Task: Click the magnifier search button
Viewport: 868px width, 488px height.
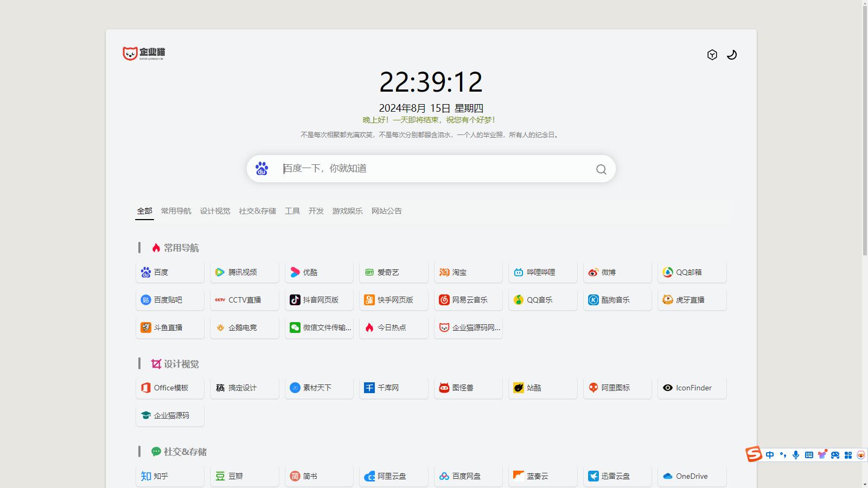Action: (601, 169)
